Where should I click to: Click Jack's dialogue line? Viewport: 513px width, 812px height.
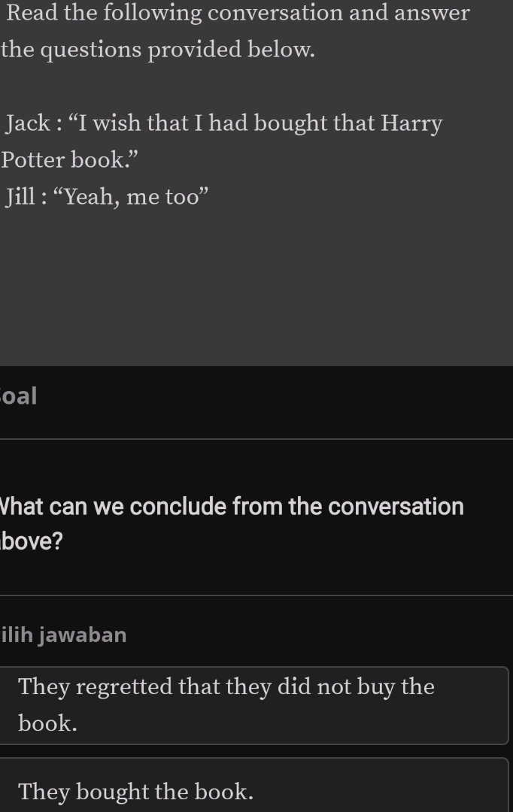[222, 123]
